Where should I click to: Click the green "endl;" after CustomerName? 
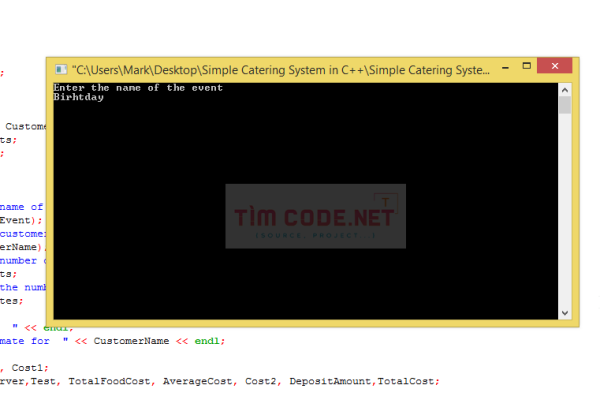tap(210, 341)
